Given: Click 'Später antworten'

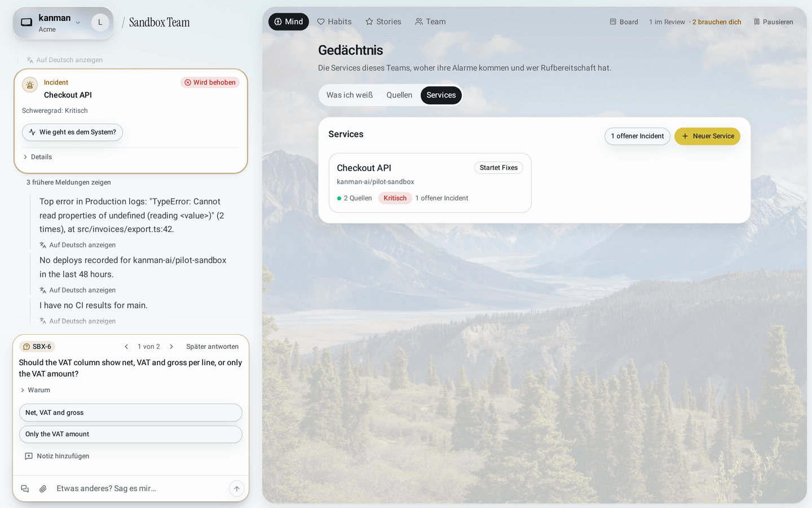Looking at the screenshot, I should coord(212,347).
